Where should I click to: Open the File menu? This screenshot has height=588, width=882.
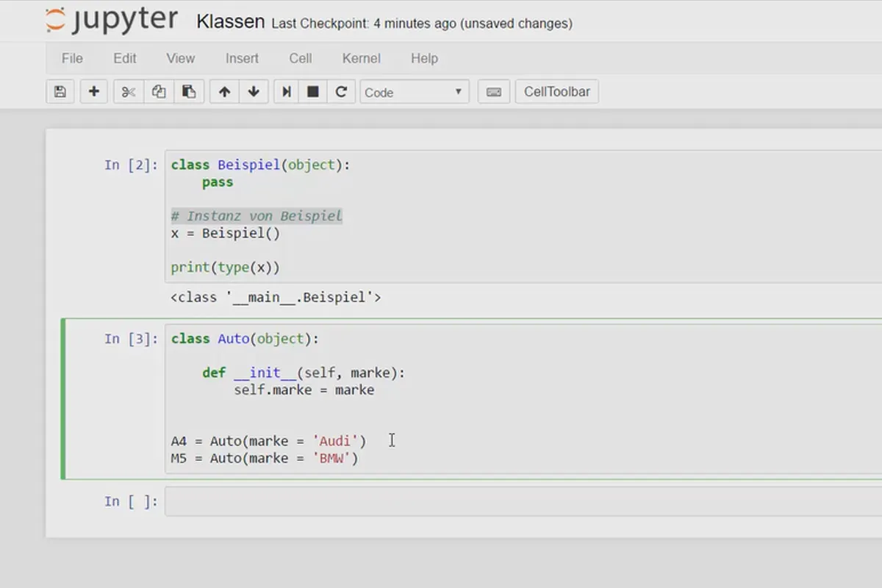pyautogui.click(x=72, y=58)
